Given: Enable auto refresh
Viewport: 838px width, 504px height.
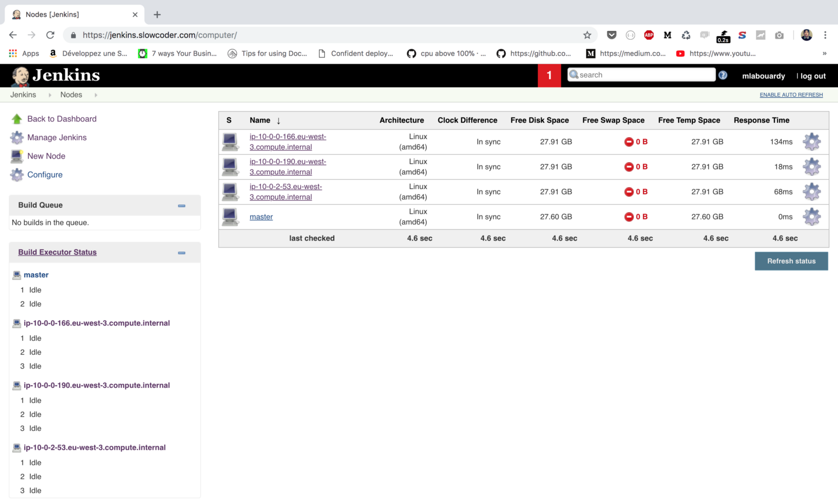Looking at the screenshot, I should click(791, 95).
